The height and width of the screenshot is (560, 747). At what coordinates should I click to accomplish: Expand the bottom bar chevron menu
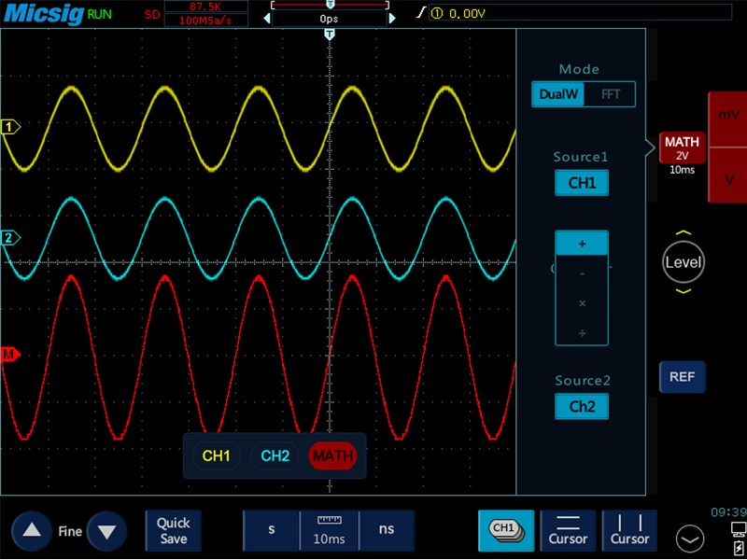click(x=690, y=538)
